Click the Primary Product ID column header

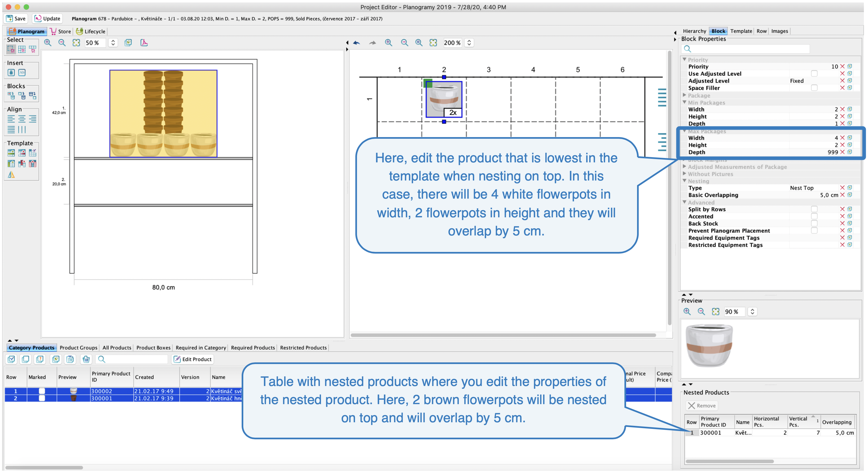(111, 377)
